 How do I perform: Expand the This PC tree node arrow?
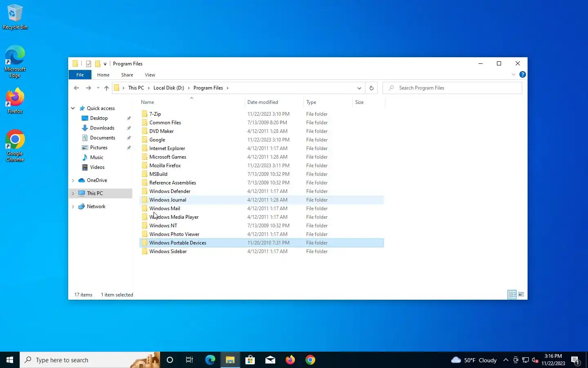73,193
